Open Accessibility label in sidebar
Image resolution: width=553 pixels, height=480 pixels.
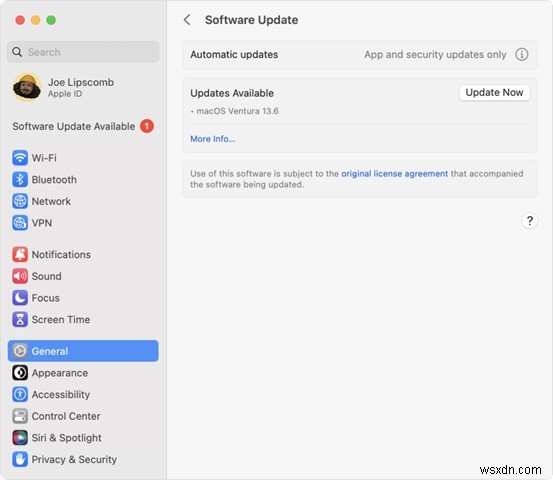click(61, 395)
